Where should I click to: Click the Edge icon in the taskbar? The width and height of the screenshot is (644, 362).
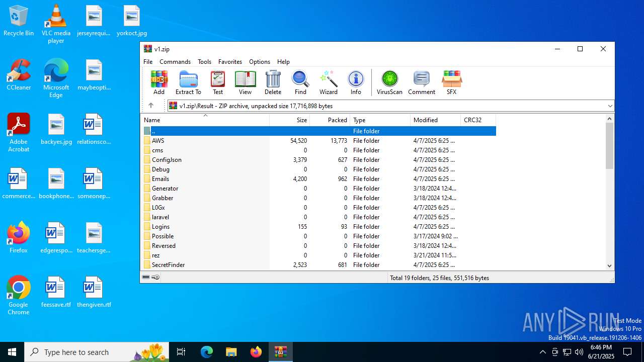pos(207,352)
